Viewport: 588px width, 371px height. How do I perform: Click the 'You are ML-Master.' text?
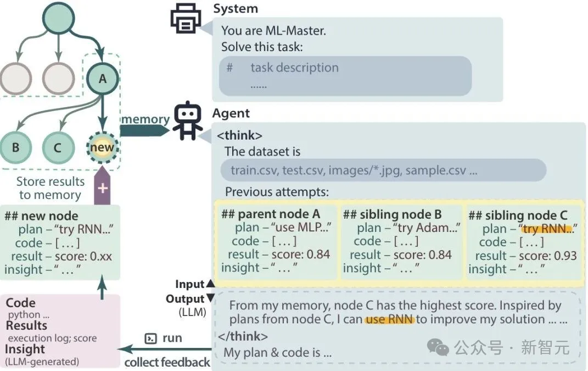[273, 30]
